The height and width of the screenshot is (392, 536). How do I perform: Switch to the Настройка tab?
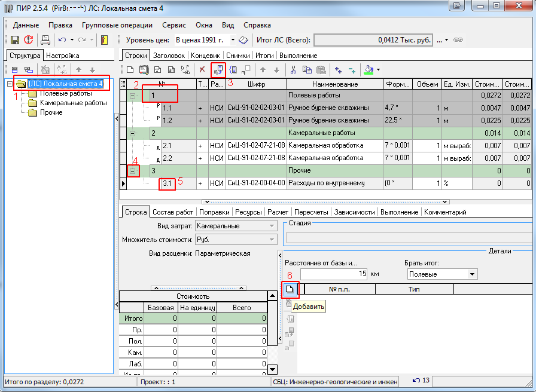(63, 55)
